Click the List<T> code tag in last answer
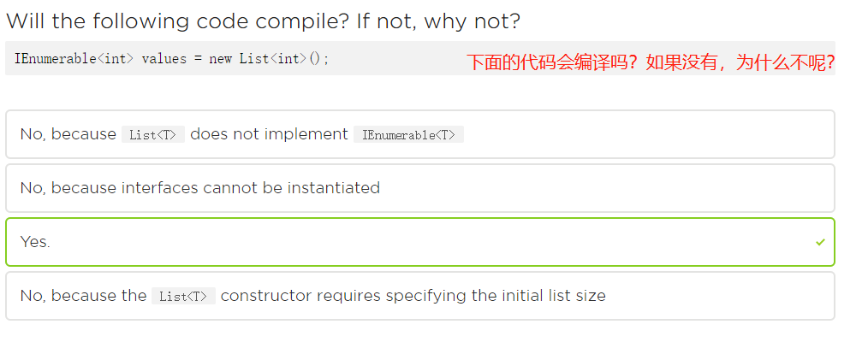The width and height of the screenshot is (868, 342). point(183,297)
